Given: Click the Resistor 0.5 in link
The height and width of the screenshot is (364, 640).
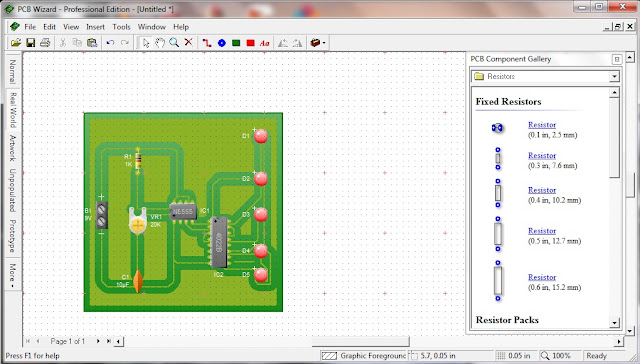Looking at the screenshot, I should [542, 231].
